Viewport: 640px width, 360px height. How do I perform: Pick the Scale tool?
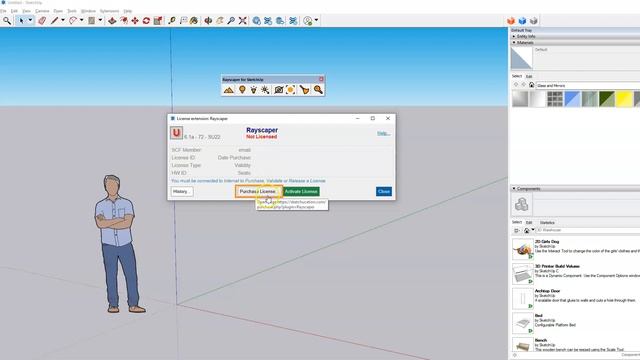[x=158, y=20]
